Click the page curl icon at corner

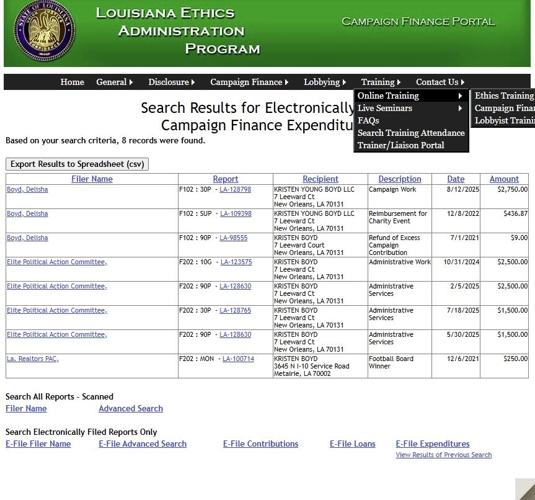point(525,489)
